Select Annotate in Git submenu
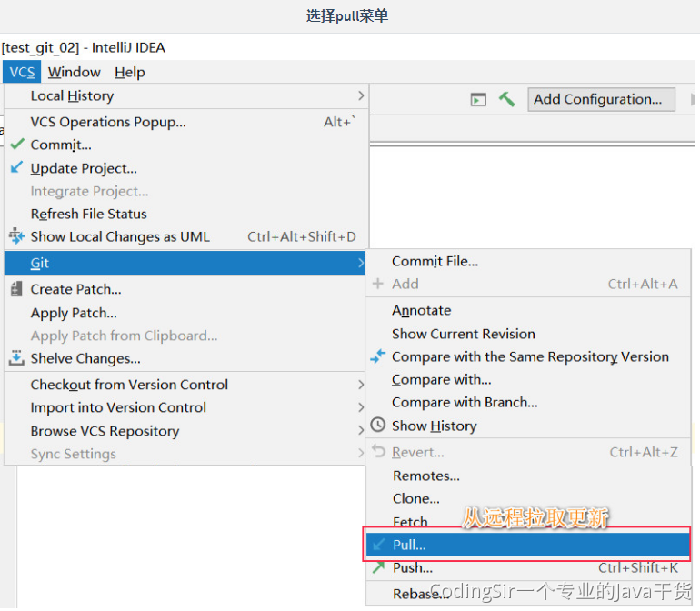 [528, 310]
